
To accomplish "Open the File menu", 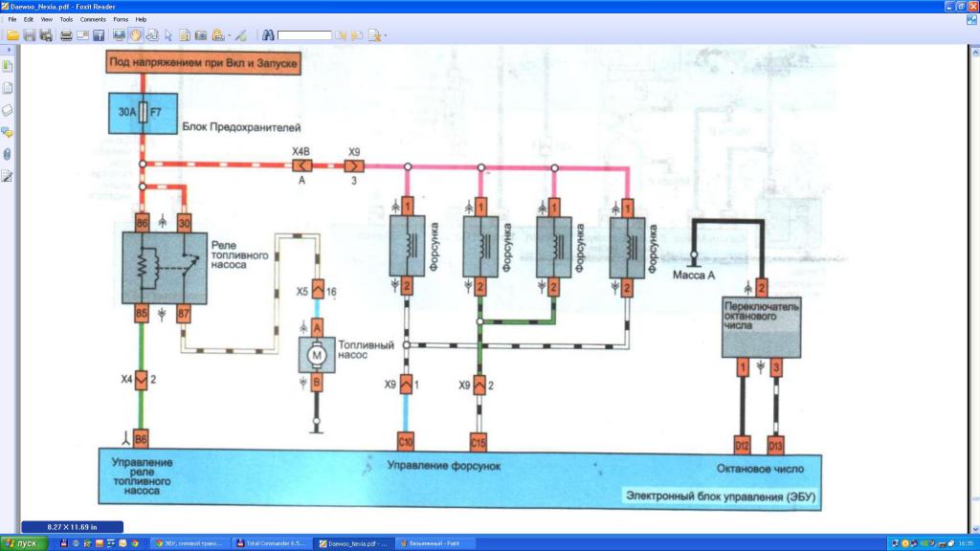I will pyautogui.click(x=12, y=19).
